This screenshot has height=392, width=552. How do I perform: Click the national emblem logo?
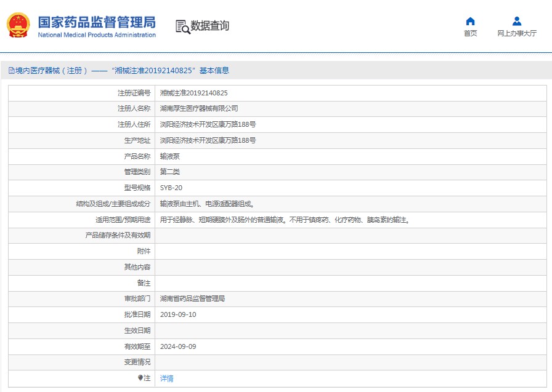(x=18, y=25)
